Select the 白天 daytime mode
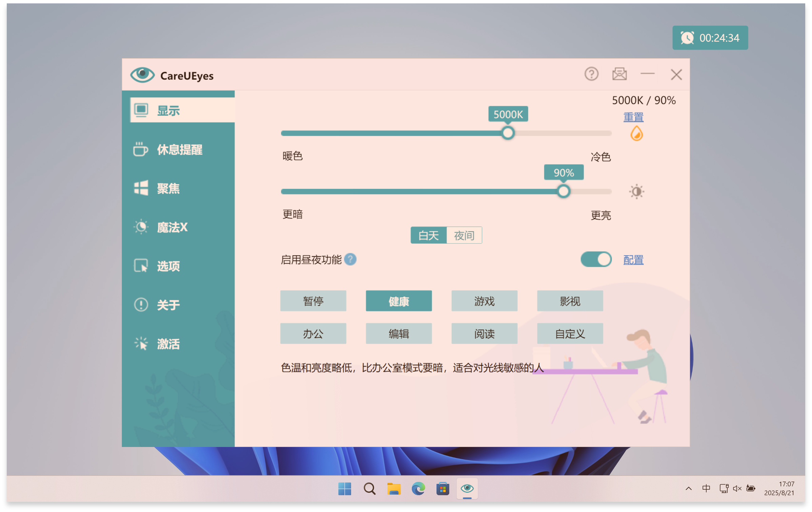Screen dimensions: 812x512 tap(428, 235)
